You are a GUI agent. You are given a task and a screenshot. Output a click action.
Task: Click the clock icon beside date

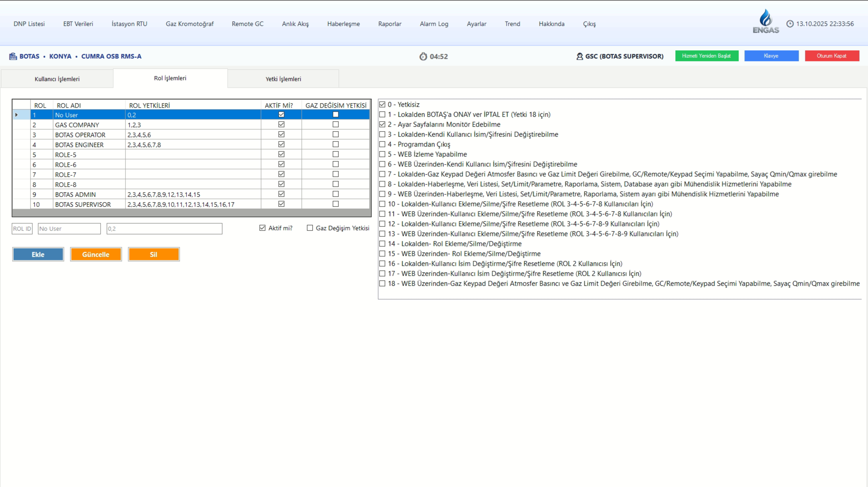click(x=790, y=24)
